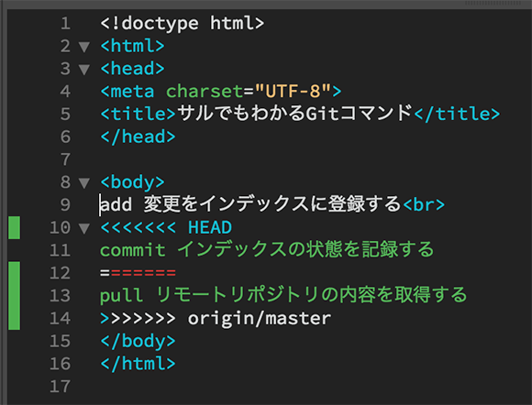This screenshot has height=405, width=532.
Task: Select line number 11 in the gutter
Action: click(60, 250)
